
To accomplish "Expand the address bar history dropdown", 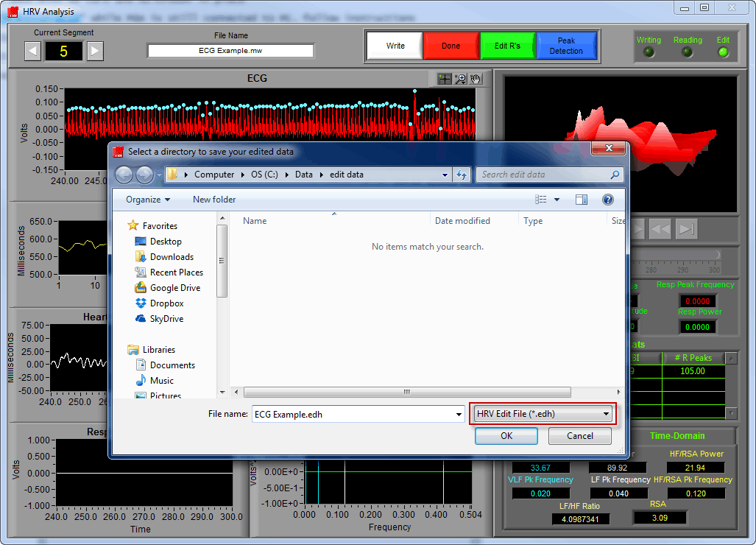I will coord(445,175).
